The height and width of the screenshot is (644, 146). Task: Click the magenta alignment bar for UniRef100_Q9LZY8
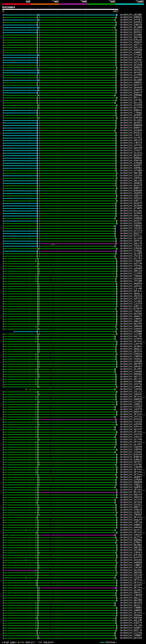tap(78, 244)
